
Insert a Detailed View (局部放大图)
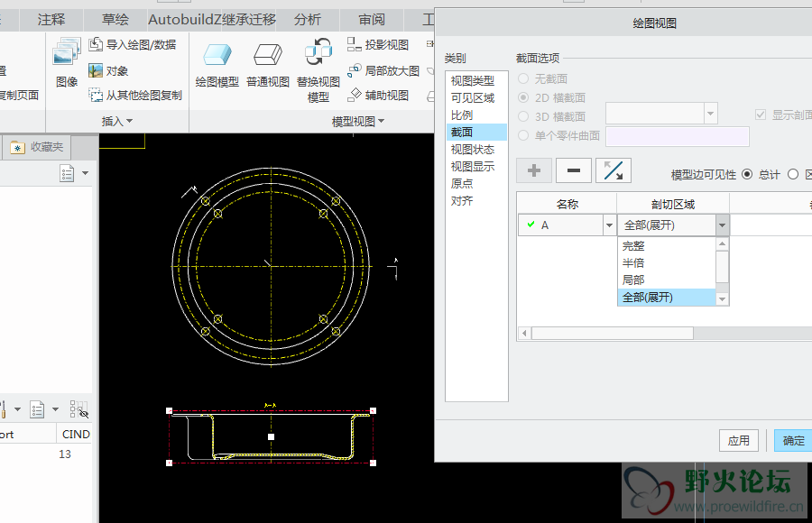pyautogui.click(x=383, y=70)
